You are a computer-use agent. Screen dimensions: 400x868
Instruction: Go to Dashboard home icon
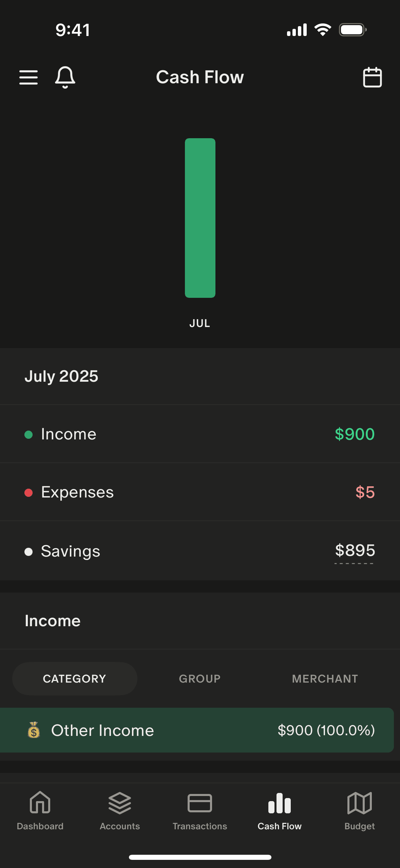pyautogui.click(x=40, y=803)
